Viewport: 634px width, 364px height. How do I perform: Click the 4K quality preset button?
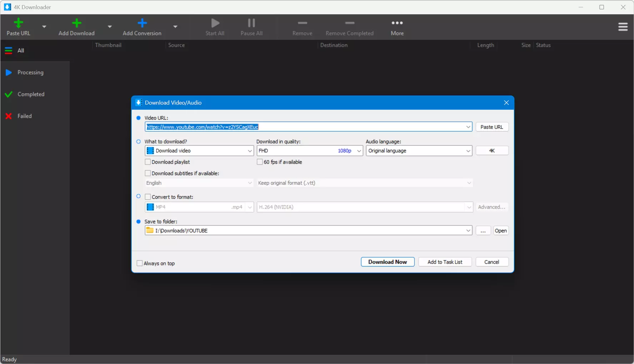[x=492, y=151]
